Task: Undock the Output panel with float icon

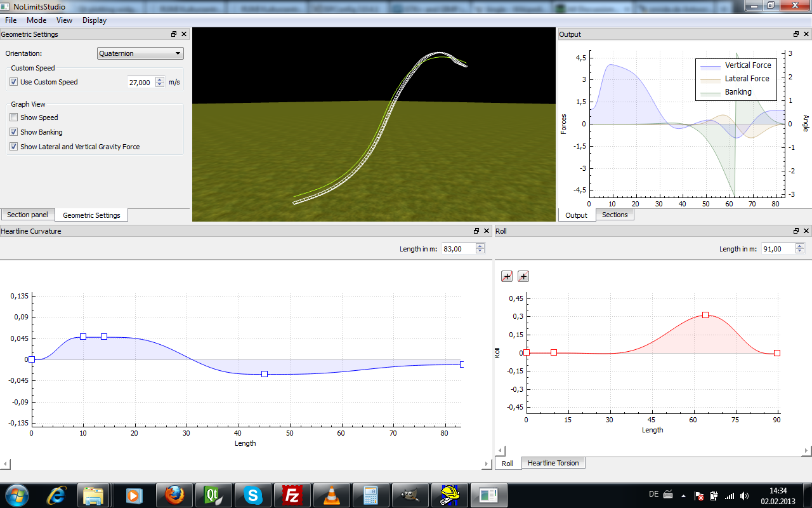Action: click(796, 34)
